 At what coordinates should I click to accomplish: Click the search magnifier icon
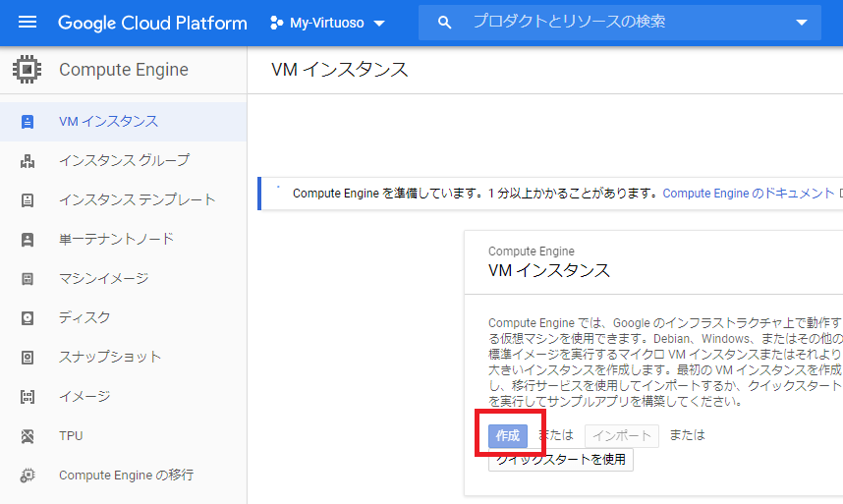click(444, 23)
